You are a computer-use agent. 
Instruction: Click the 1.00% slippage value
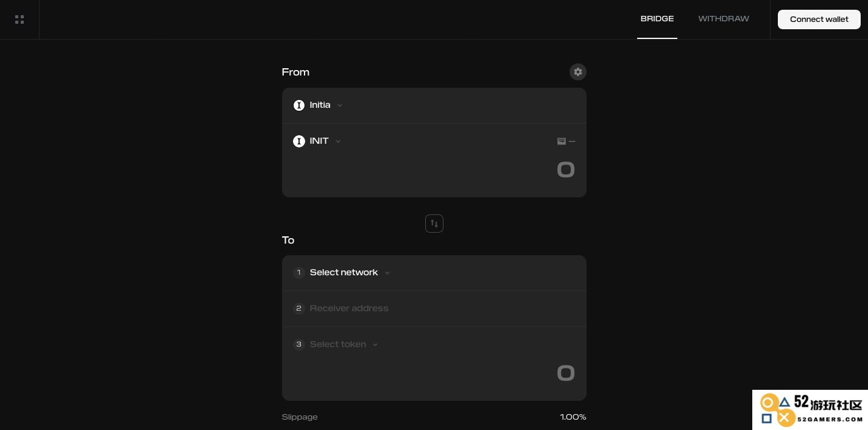(x=573, y=417)
